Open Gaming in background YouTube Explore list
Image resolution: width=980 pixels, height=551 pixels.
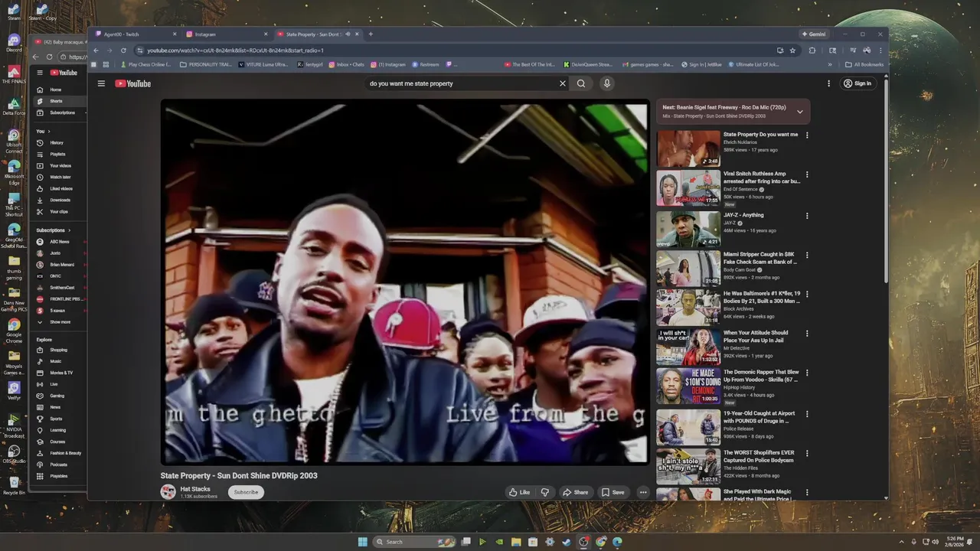(57, 396)
